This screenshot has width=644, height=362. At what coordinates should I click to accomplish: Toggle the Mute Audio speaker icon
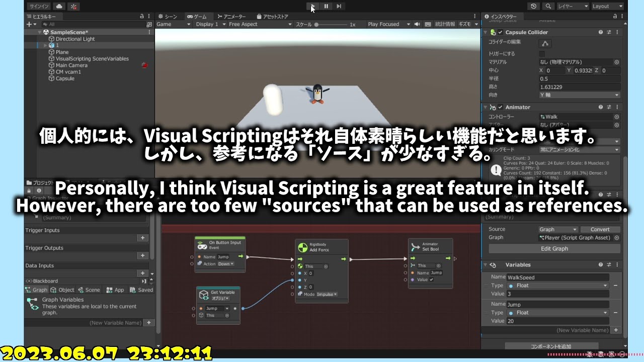click(x=417, y=24)
